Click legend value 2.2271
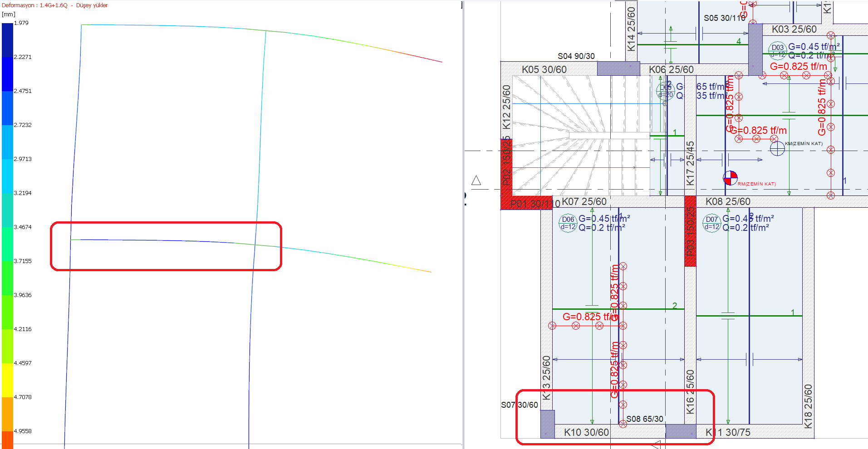 click(23, 57)
